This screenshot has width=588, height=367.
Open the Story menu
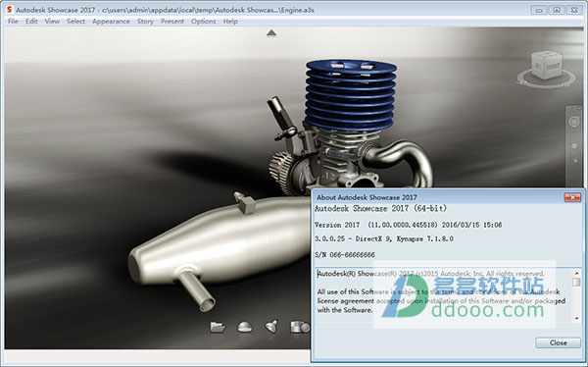pos(145,22)
